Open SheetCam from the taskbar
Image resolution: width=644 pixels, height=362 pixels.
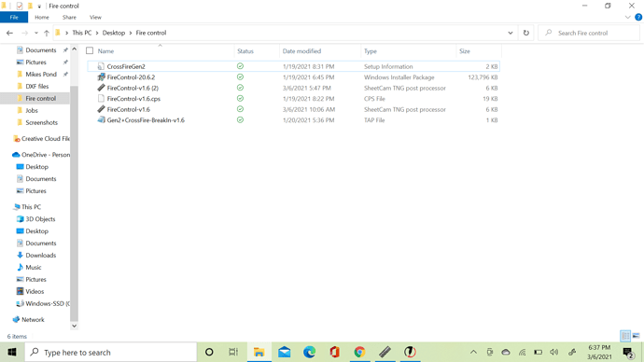tap(385, 352)
